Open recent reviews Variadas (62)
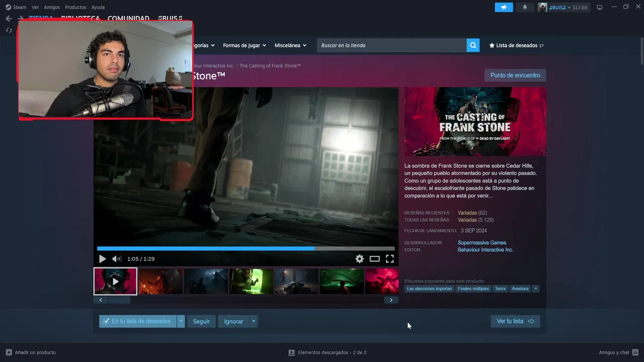Viewport: 644px width, 362px height. click(x=472, y=213)
